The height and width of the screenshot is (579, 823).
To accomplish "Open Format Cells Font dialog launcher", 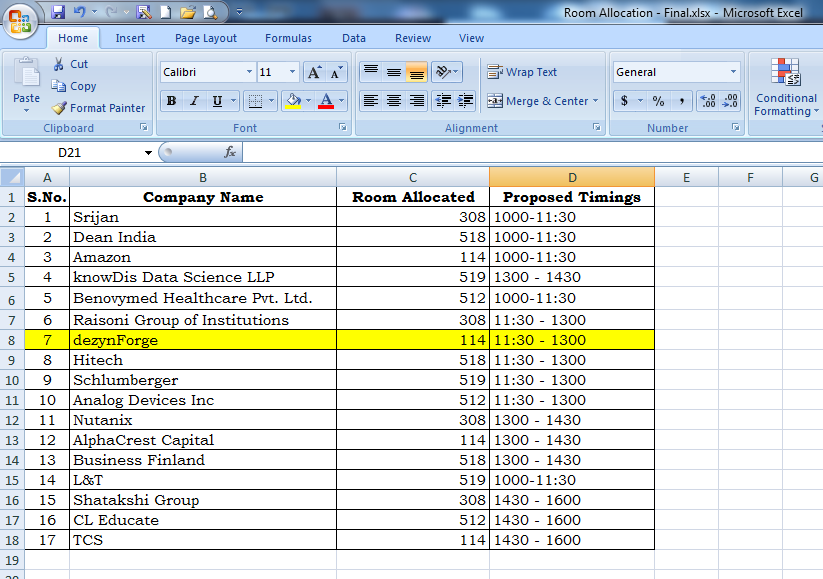I will pos(343,127).
